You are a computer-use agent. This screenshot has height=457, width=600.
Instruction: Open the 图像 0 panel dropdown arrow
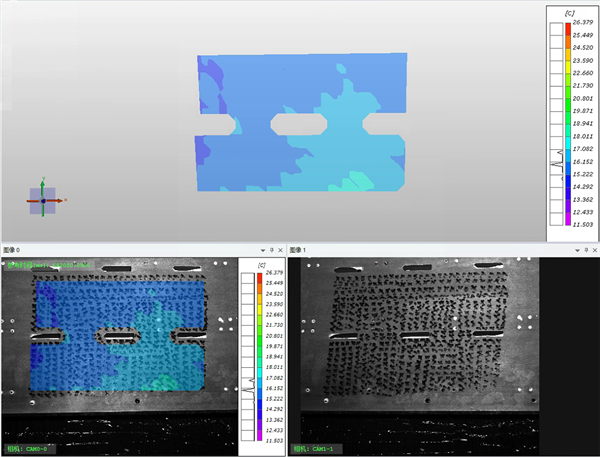coord(261,248)
